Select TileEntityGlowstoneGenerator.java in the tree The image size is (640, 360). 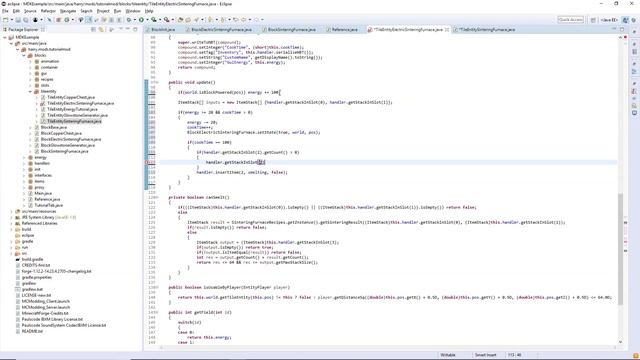[x=77, y=116]
